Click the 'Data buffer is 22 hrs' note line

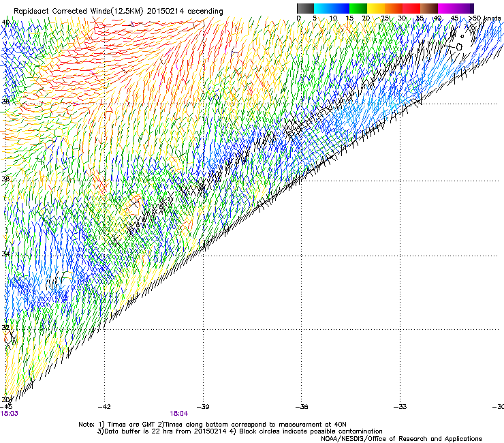pos(240,431)
